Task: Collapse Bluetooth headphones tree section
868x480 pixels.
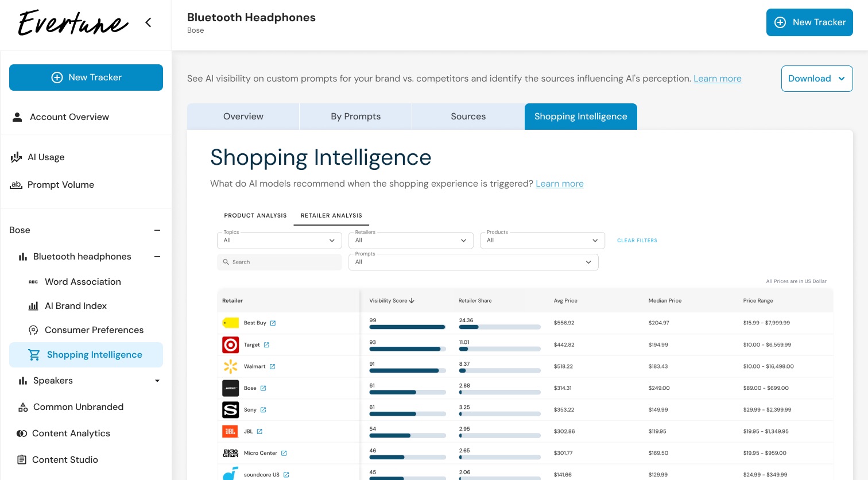Action: [157, 257]
